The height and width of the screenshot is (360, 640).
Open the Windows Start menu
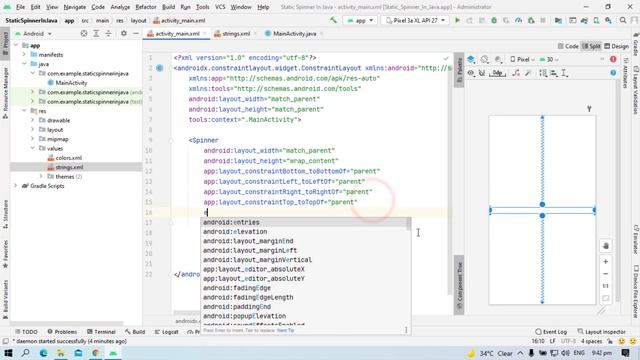pyautogui.click(x=8, y=353)
